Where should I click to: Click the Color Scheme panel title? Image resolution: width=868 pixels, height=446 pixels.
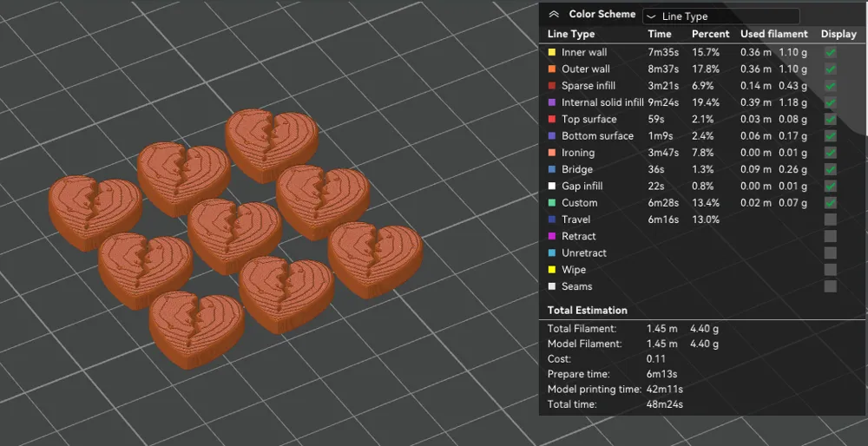[x=602, y=15]
